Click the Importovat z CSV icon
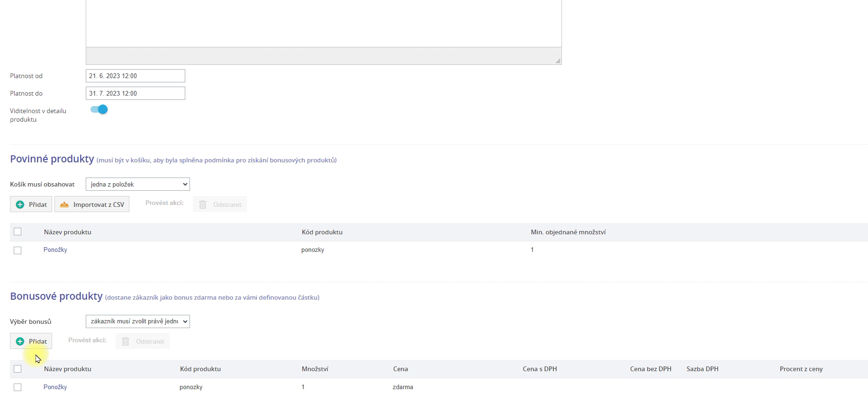The height and width of the screenshot is (410, 868). pyautogui.click(x=64, y=205)
